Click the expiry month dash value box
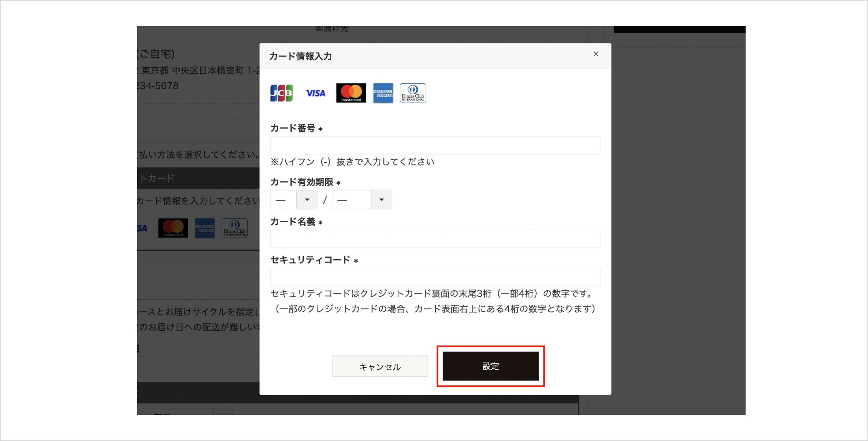 (283, 200)
